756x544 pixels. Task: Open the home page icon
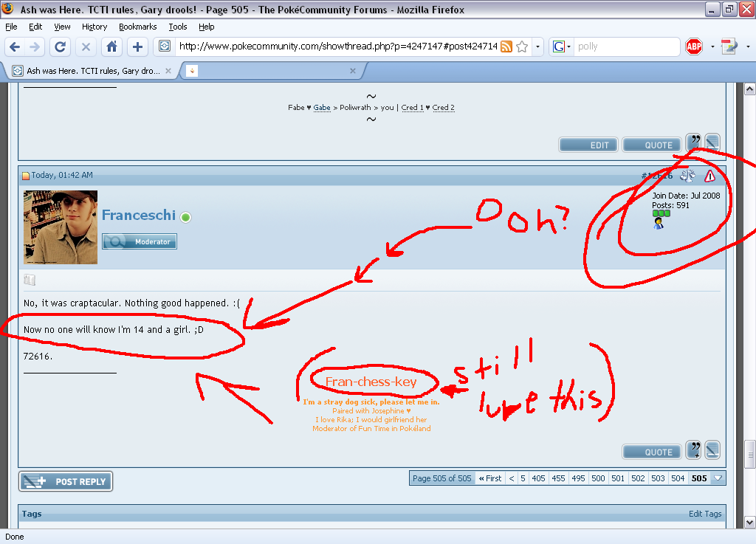point(112,47)
